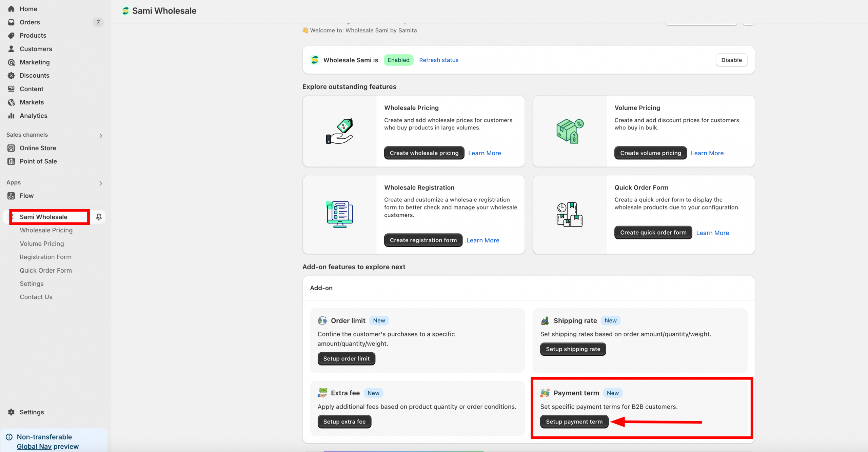This screenshot has width=868, height=452.
Task: Click Create wholesale pricing button
Action: click(424, 153)
